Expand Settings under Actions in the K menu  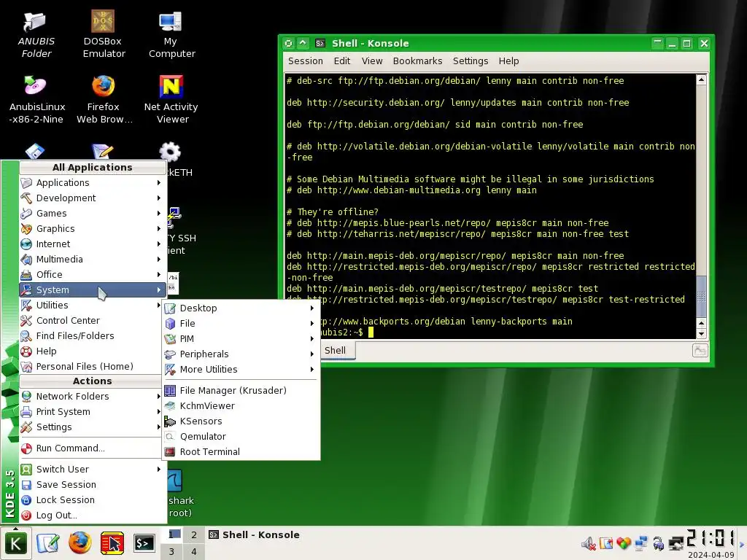click(92, 427)
